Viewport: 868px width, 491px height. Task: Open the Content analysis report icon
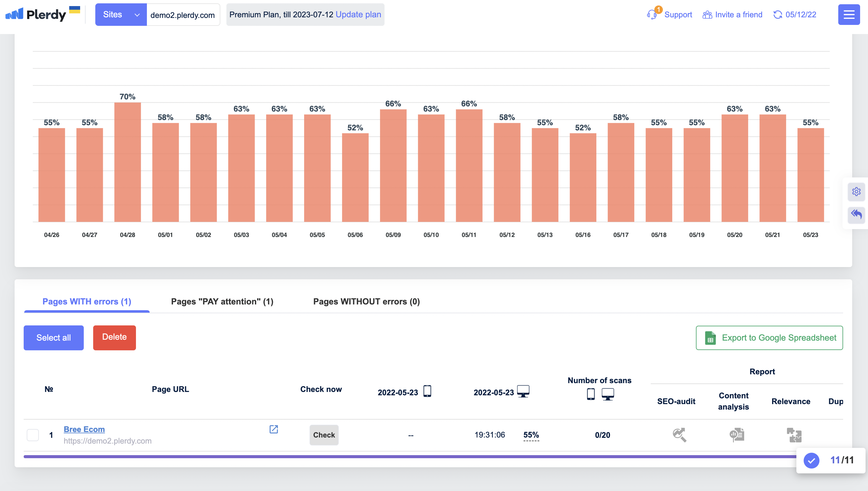[x=737, y=435]
